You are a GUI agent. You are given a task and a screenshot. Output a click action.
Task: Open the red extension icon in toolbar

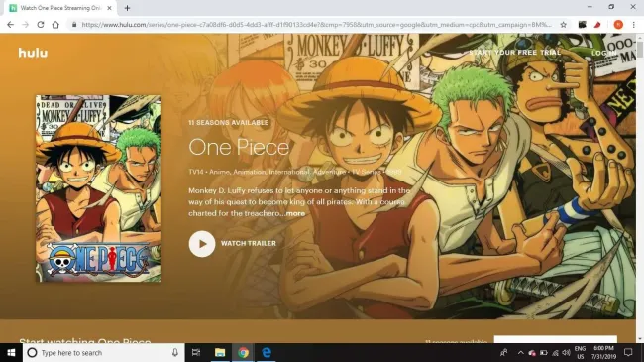(x=597, y=25)
